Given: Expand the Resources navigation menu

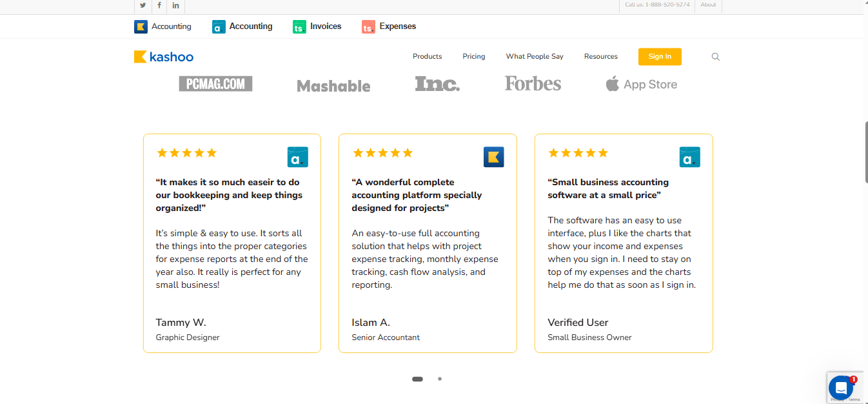Looking at the screenshot, I should coord(600,57).
